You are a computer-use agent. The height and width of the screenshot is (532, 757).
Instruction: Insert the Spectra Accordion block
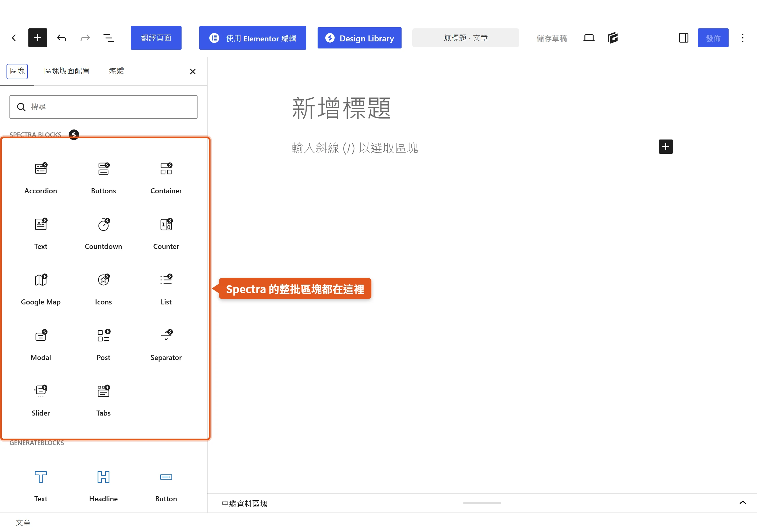[41, 178]
